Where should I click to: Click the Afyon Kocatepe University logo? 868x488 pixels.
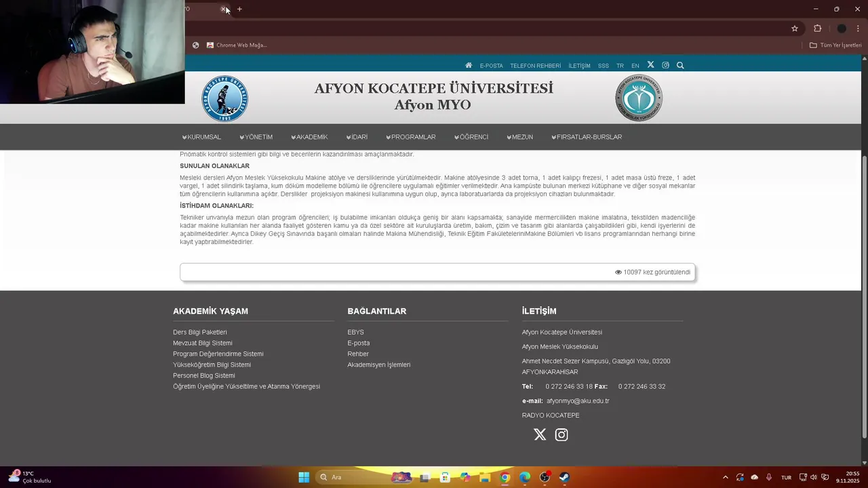[224, 98]
